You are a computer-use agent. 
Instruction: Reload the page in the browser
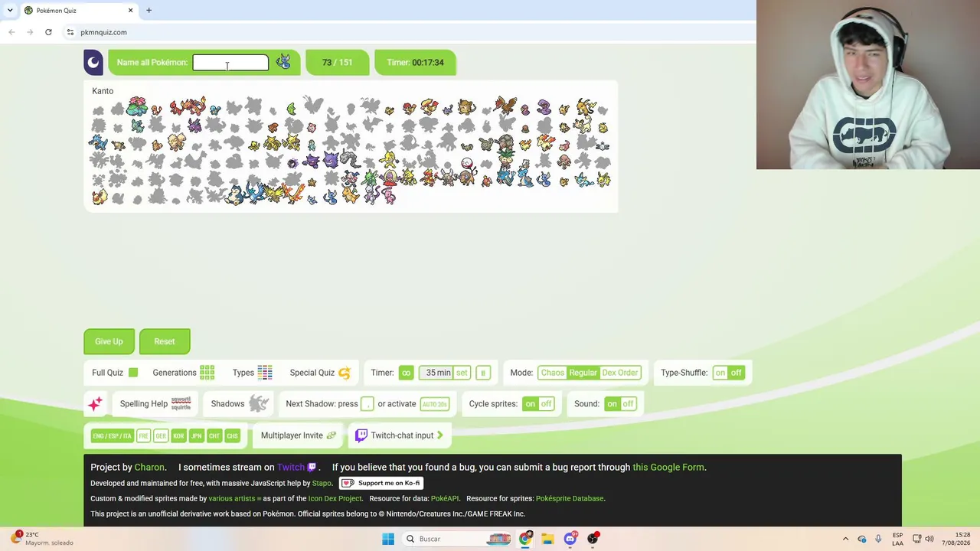[48, 32]
